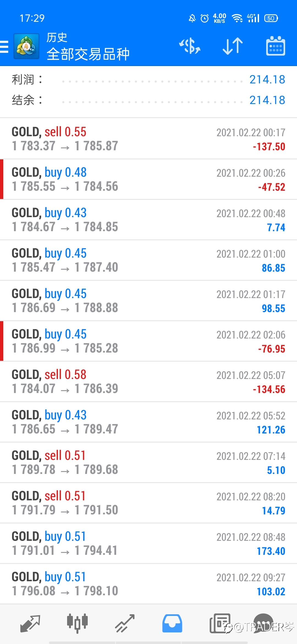Go to the Quotes tab icon
This screenshot has width=297, height=644.
point(30,623)
